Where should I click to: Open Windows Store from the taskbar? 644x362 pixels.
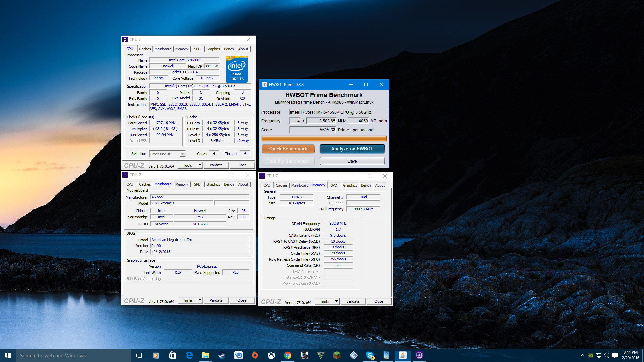click(172, 355)
